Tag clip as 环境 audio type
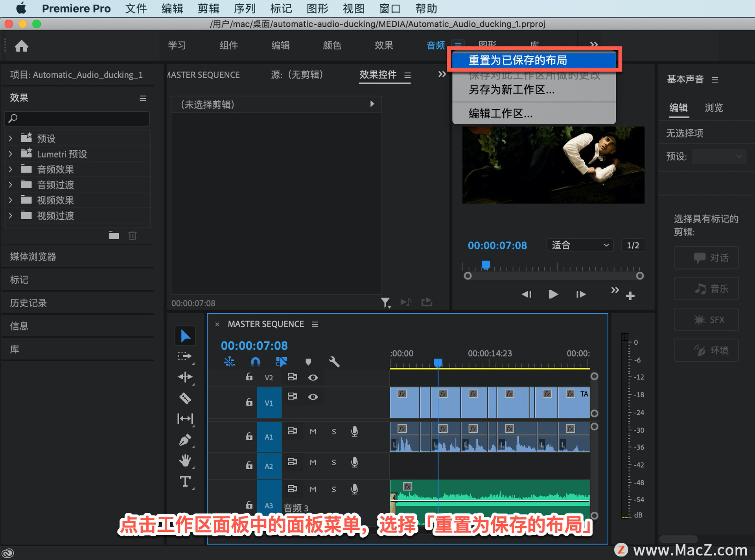 pyautogui.click(x=706, y=350)
